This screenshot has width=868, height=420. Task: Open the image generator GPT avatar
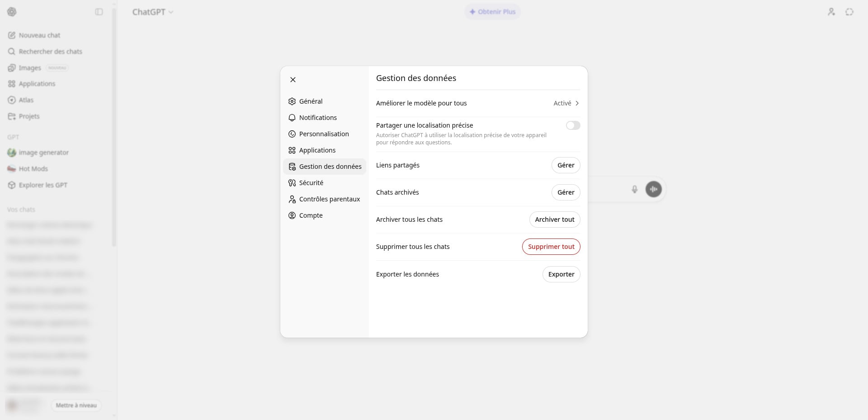pyautogui.click(x=12, y=153)
